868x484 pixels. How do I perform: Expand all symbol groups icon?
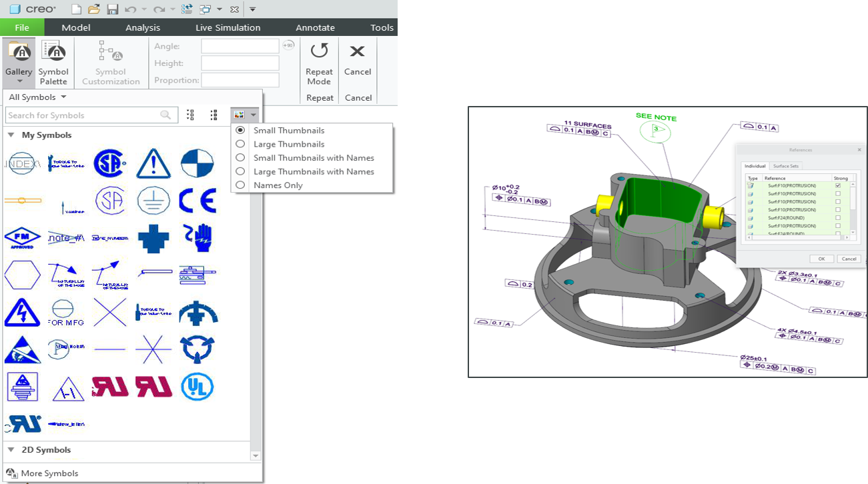pyautogui.click(x=190, y=115)
